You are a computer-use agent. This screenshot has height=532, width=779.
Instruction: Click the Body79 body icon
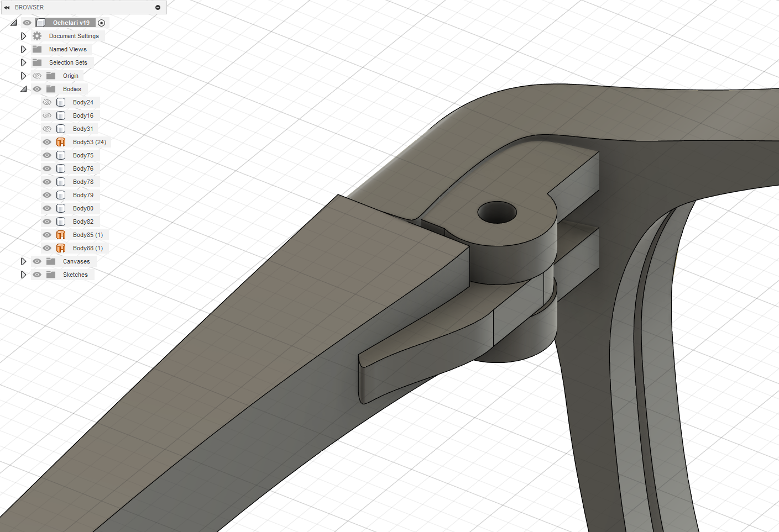click(61, 195)
